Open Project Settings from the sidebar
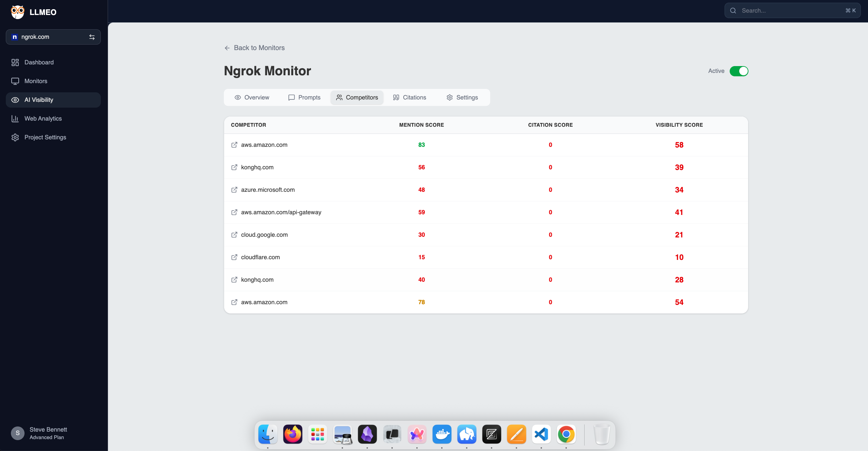Viewport: 868px width, 451px height. pyautogui.click(x=45, y=137)
